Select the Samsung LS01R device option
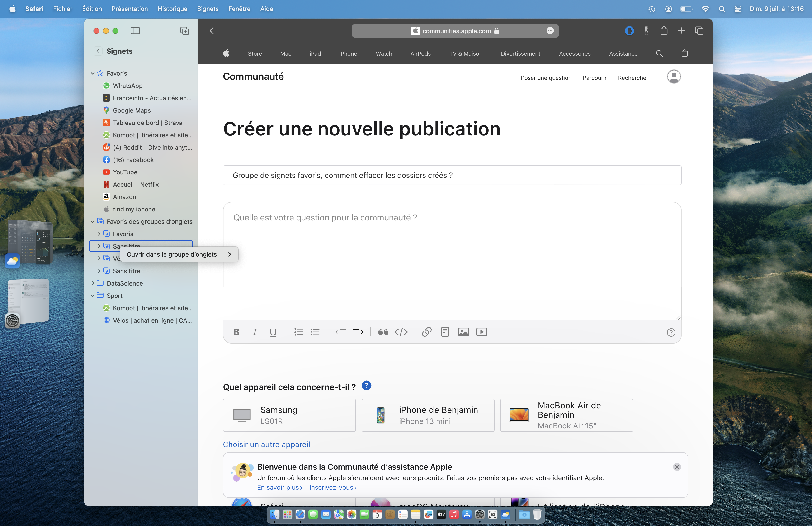Image resolution: width=812 pixels, height=526 pixels. (289, 415)
